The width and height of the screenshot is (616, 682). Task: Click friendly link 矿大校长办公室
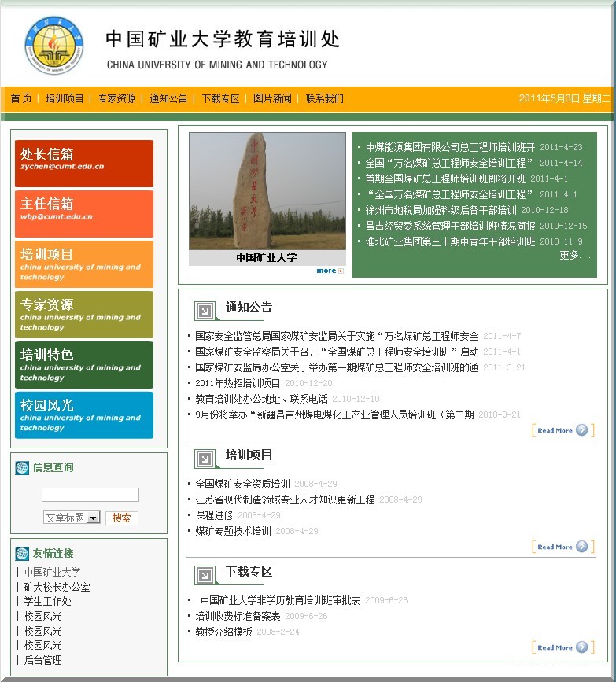tap(57, 587)
